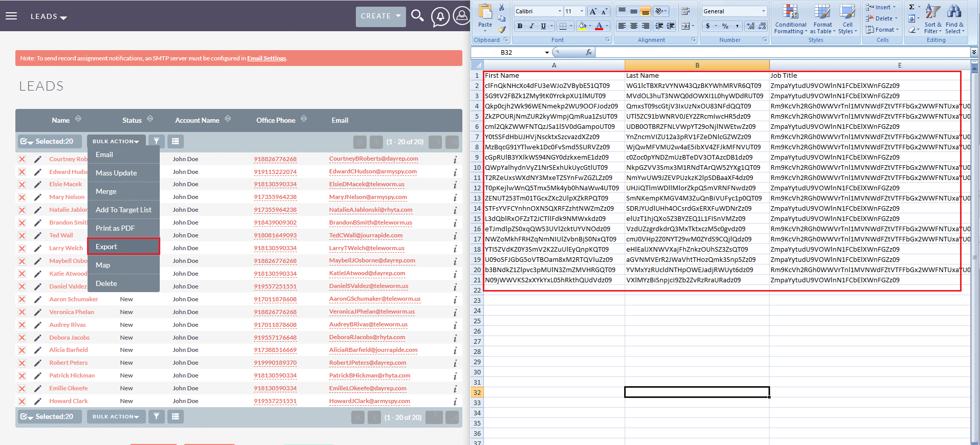Click Increase Decimal icon in Excel

(751, 26)
